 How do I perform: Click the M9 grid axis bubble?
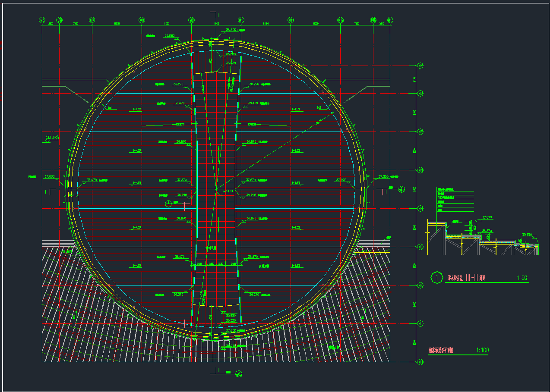pos(192,20)
